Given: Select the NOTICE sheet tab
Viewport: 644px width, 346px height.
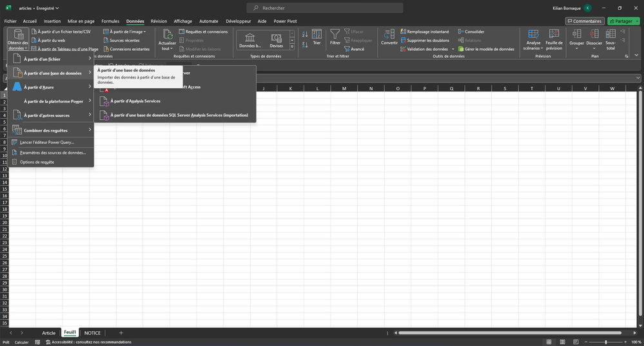Looking at the screenshot, I should [92, 333].
